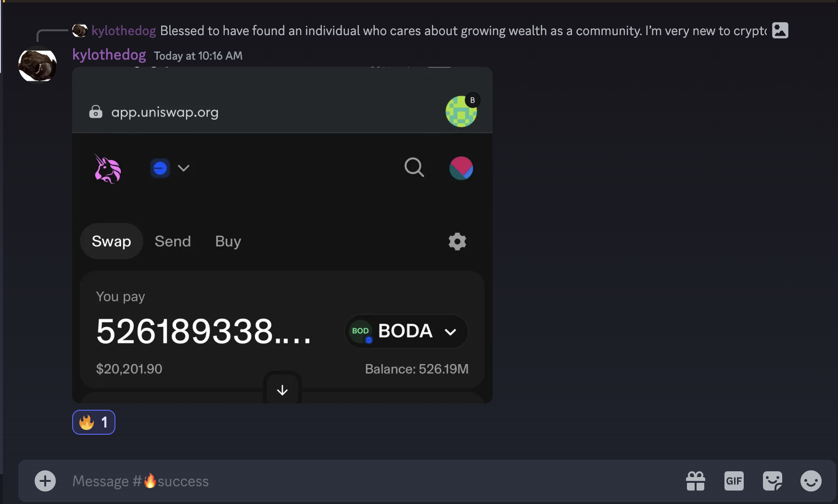The width and height of the screenshot is (838, 504).
Task: Click the colorful account circle in Uniswap
Action: pos(461,168)
